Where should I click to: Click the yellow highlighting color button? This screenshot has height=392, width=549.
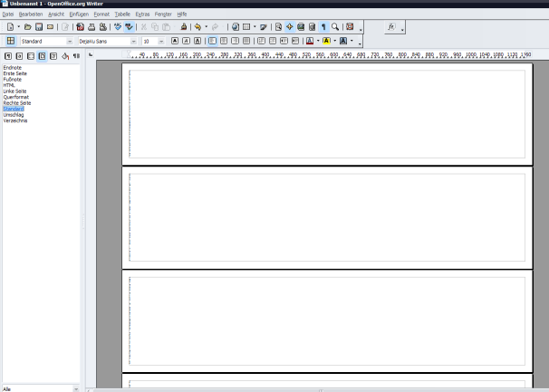(x=326, y=41)
